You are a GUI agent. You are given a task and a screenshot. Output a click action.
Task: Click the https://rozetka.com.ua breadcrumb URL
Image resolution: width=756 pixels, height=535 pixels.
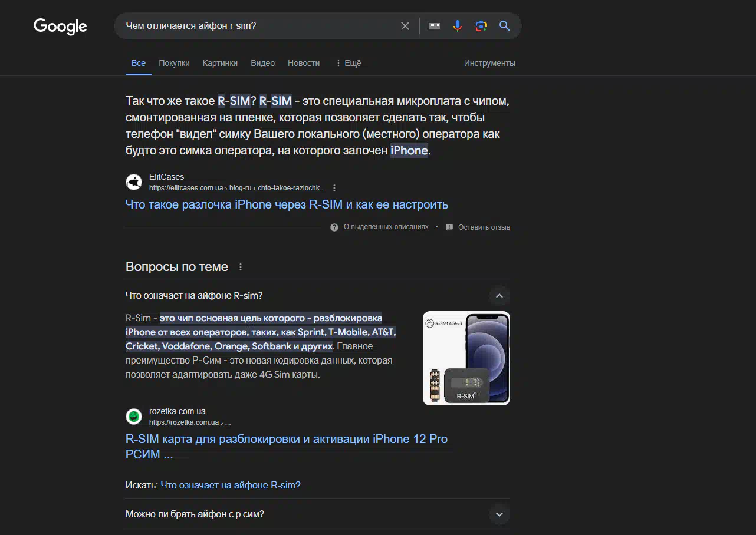(190, 422)
